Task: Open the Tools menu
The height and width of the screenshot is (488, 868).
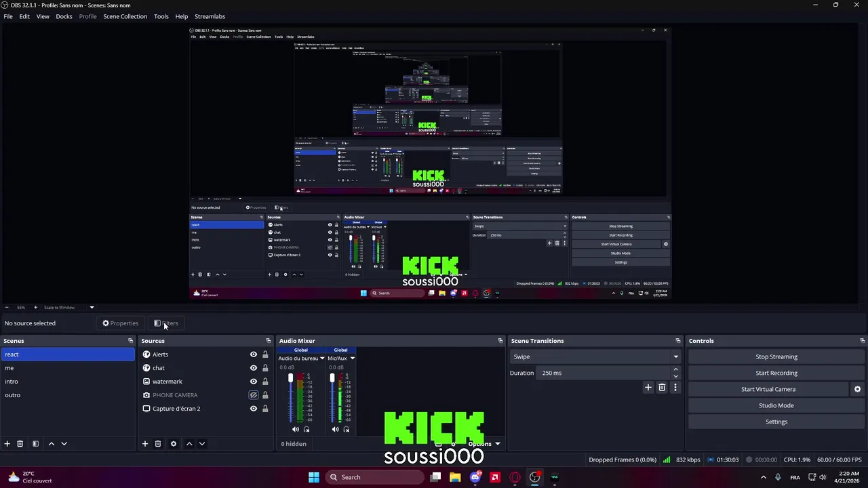Action: pyautogui.click(x=161, y=16)
